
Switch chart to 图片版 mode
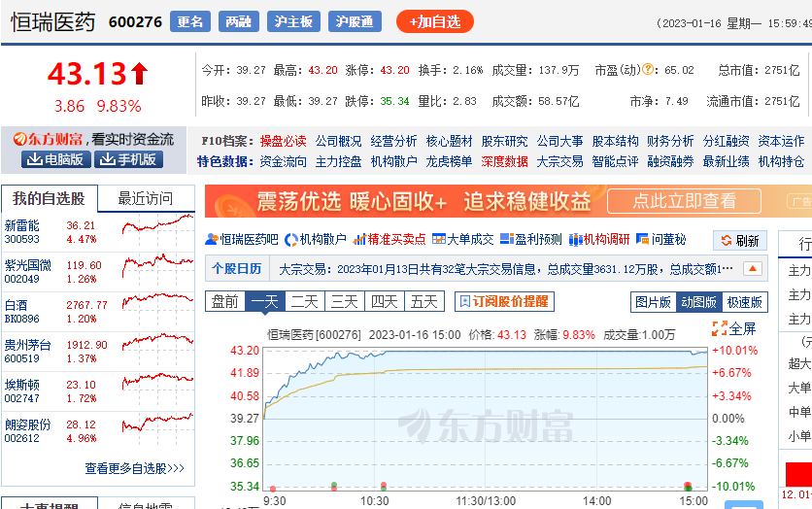[654, 302]
